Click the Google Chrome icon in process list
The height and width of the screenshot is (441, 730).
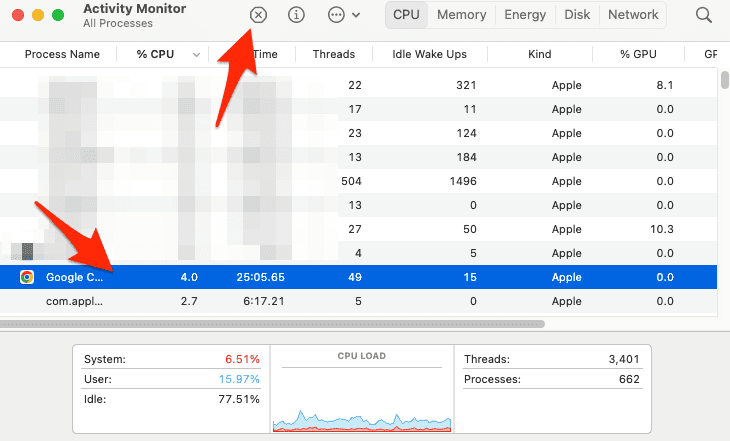tap(27, 277)
